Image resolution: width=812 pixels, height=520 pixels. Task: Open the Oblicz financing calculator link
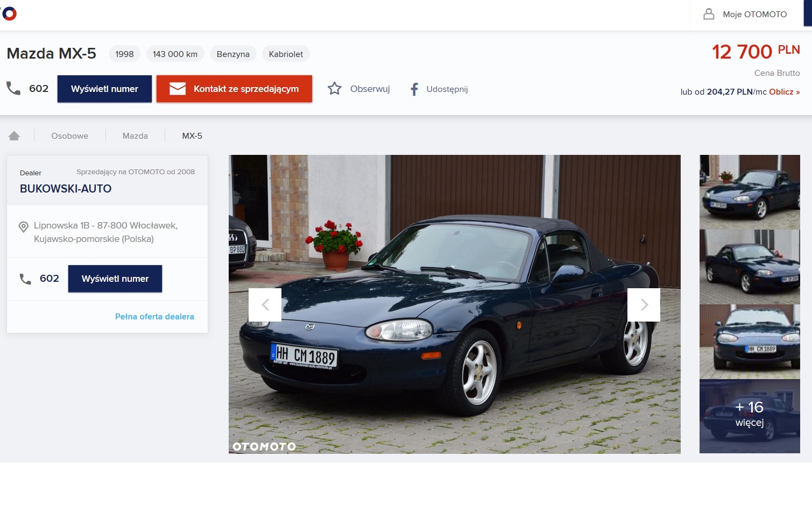click(x=784, y=92)
